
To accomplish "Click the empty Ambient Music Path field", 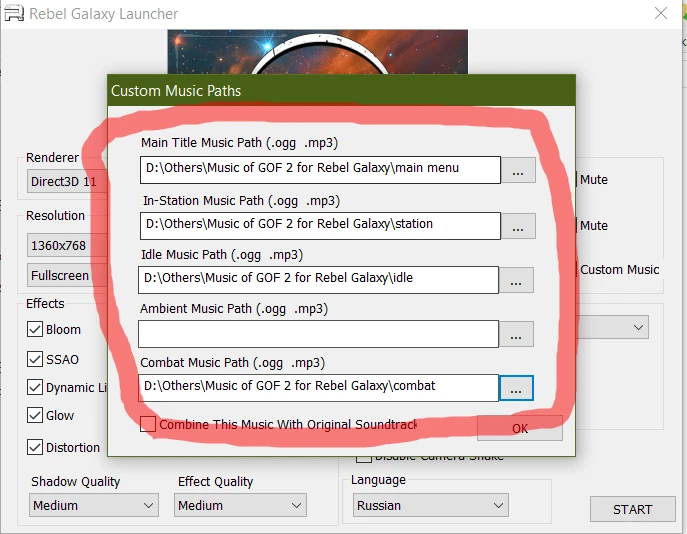I will (x=319, y=334).
